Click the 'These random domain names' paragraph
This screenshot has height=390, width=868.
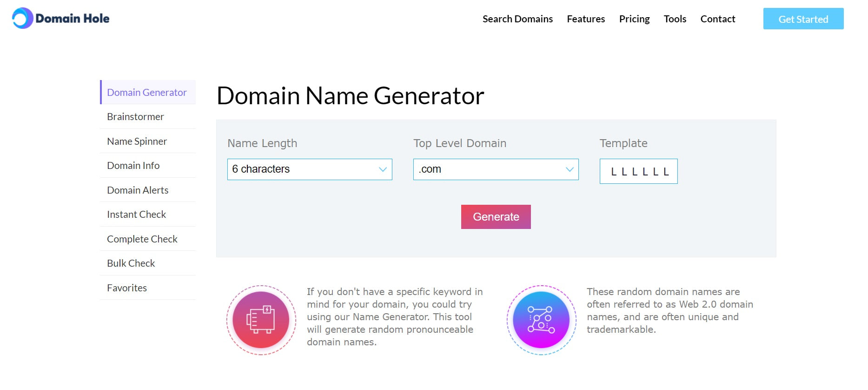[670, 310]
